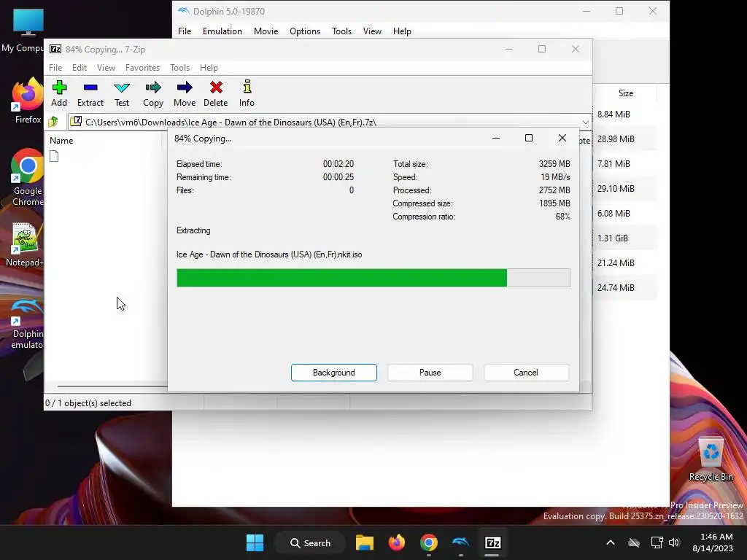Image resolution: width=747 pixels, height=560 pixels.
Task: Minimize the 84% Copying dialog
Action: coord(496,138)
